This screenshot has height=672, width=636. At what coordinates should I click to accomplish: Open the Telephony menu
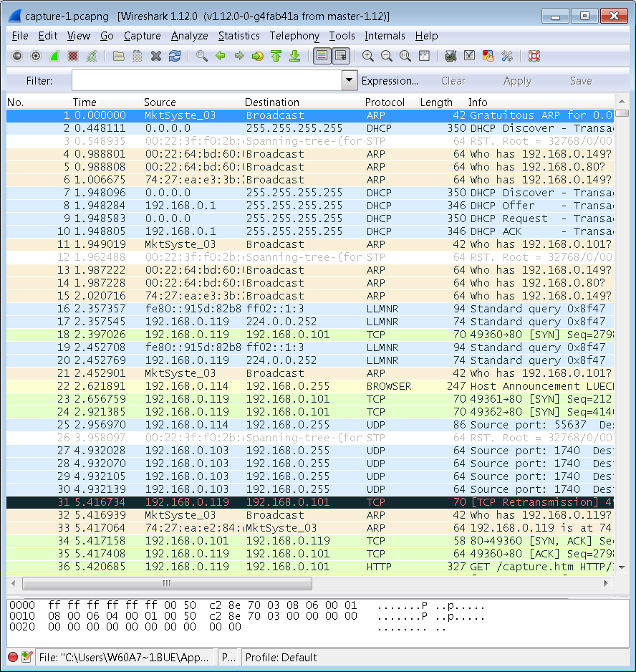(x=294, y=36)
